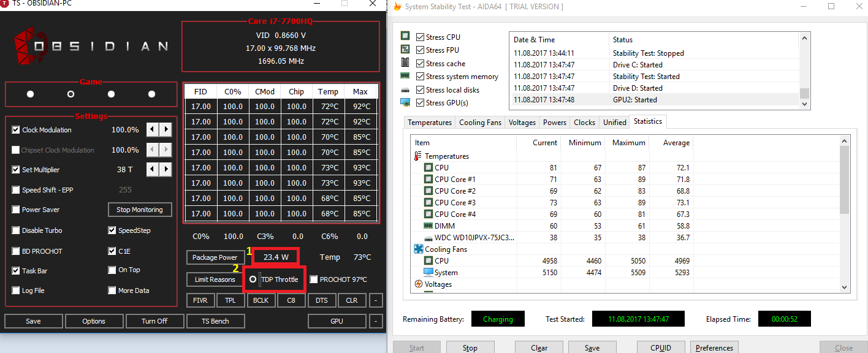868x353 pixels.
Task: Click the System fan monitor icon
Action: 428,273
